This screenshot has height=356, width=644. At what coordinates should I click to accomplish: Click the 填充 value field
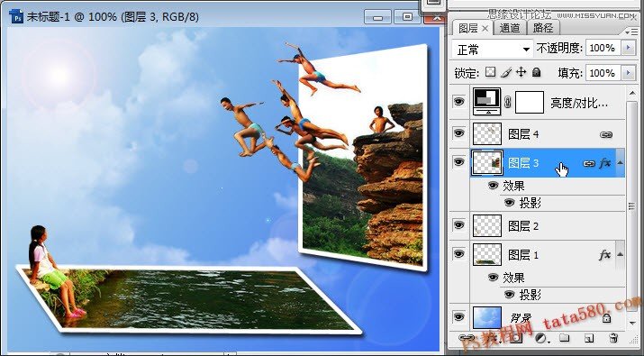[x=603, y=73]
